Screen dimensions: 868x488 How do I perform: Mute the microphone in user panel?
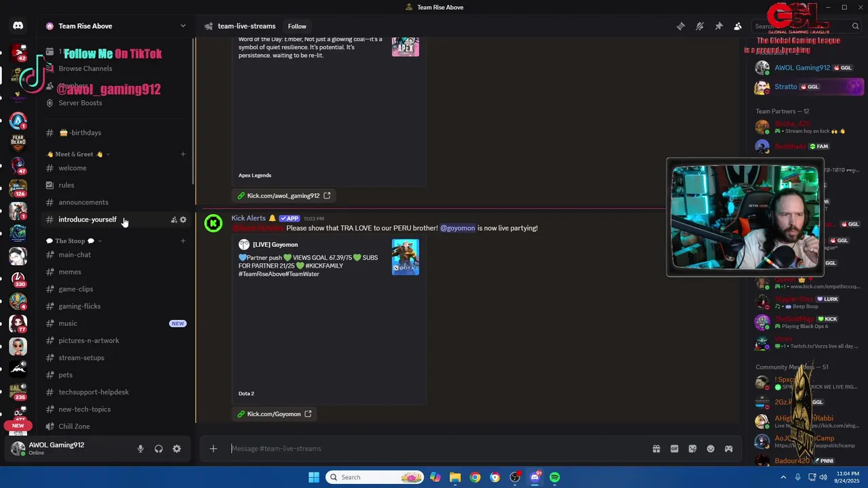pyautogui.click(x=140, y=449)
